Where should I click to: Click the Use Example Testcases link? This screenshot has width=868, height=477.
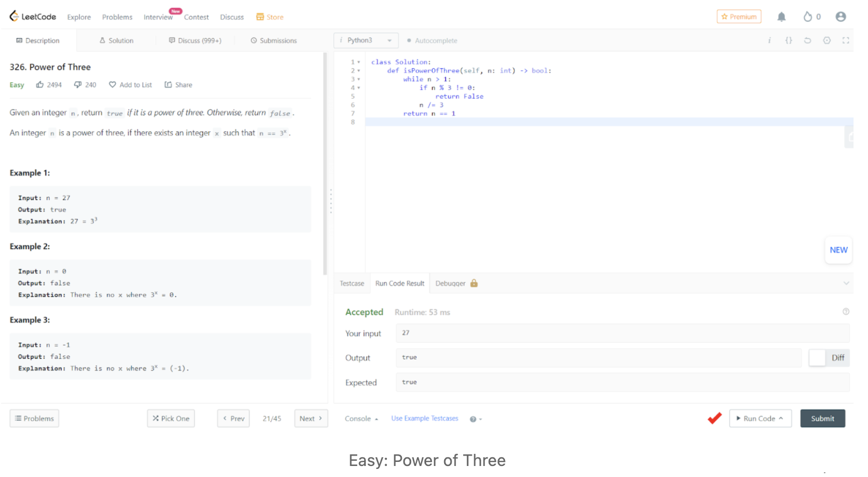(424, 418)
